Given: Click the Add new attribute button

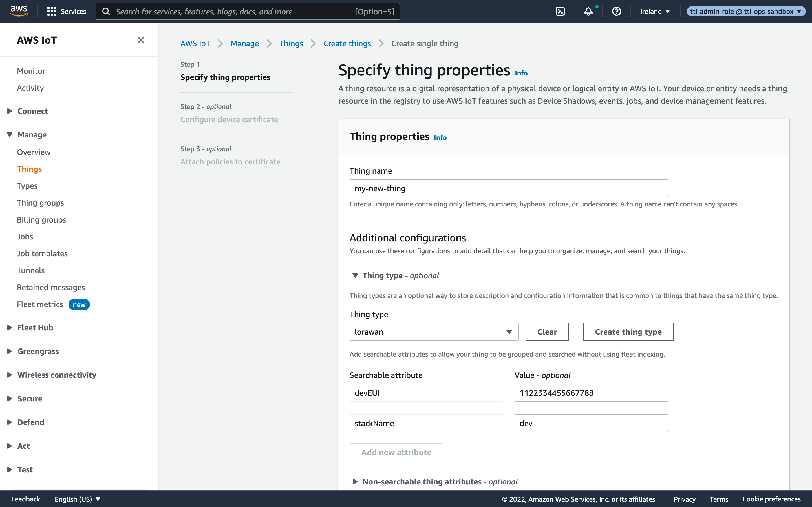Looking at the screenshot, I should 396,452.
